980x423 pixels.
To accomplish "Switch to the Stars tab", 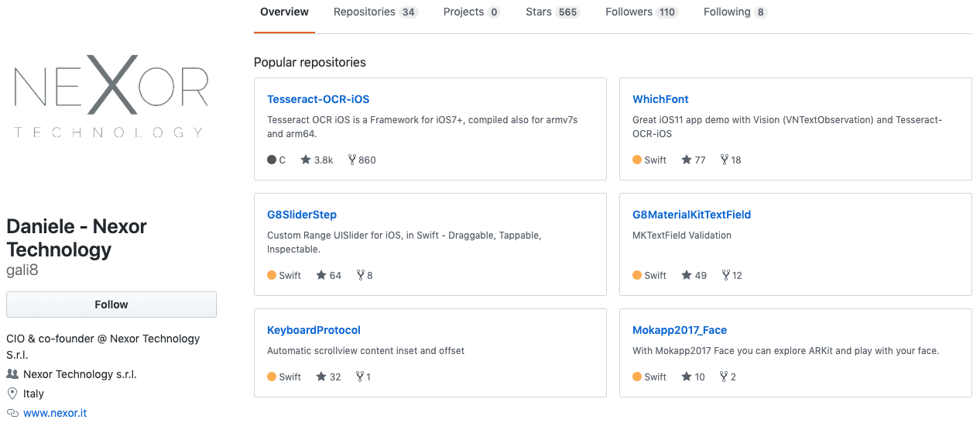I will click(552, 12).
